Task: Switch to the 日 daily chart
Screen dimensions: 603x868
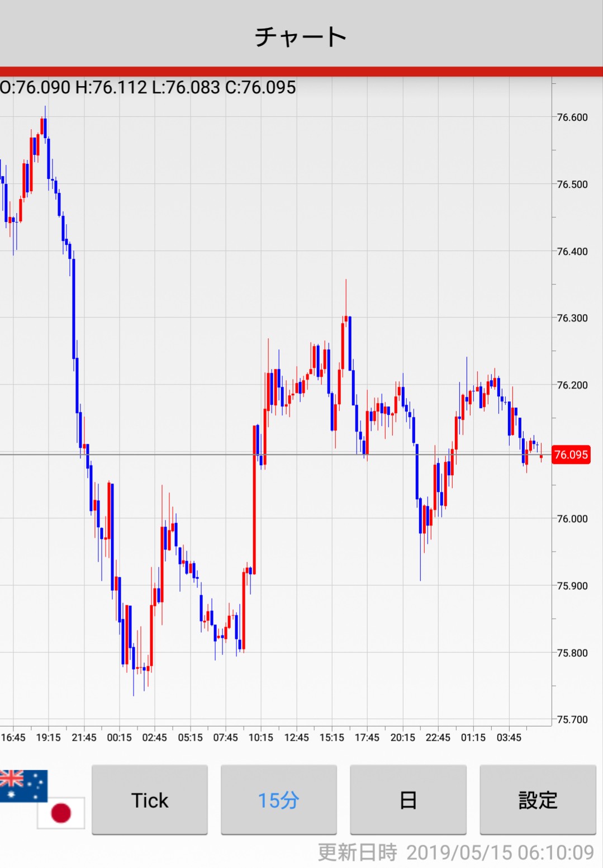Action: 408,800
